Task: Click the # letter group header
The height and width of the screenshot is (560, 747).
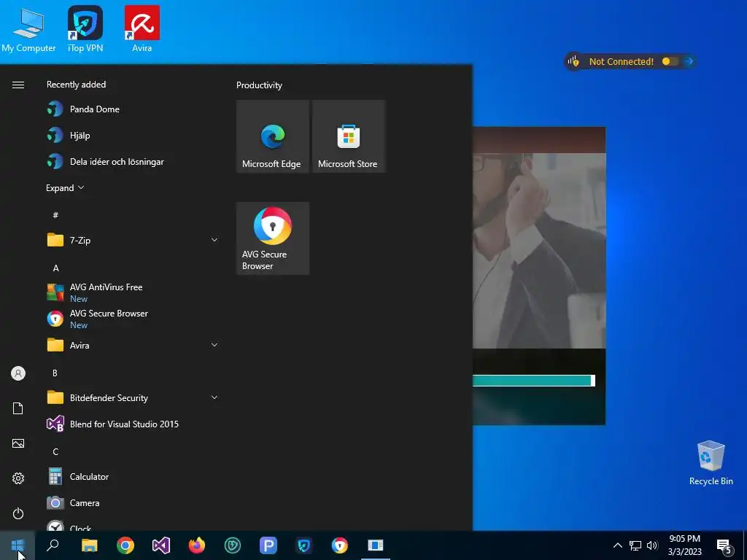Action: pyautogui.click(x=55, y=215)
